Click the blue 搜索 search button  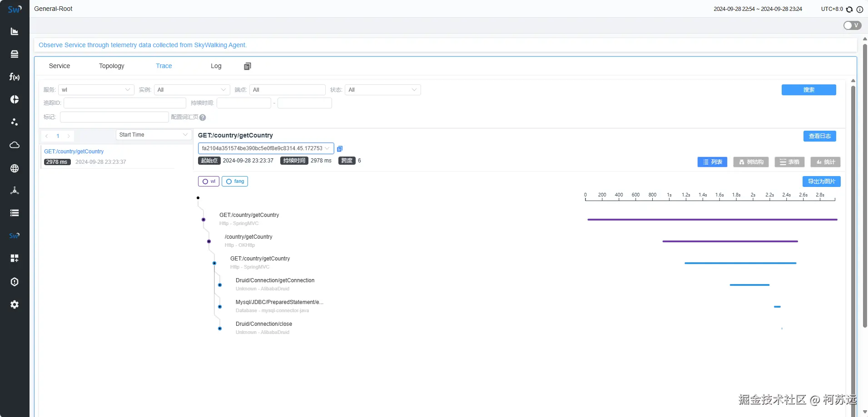(809, 90)
